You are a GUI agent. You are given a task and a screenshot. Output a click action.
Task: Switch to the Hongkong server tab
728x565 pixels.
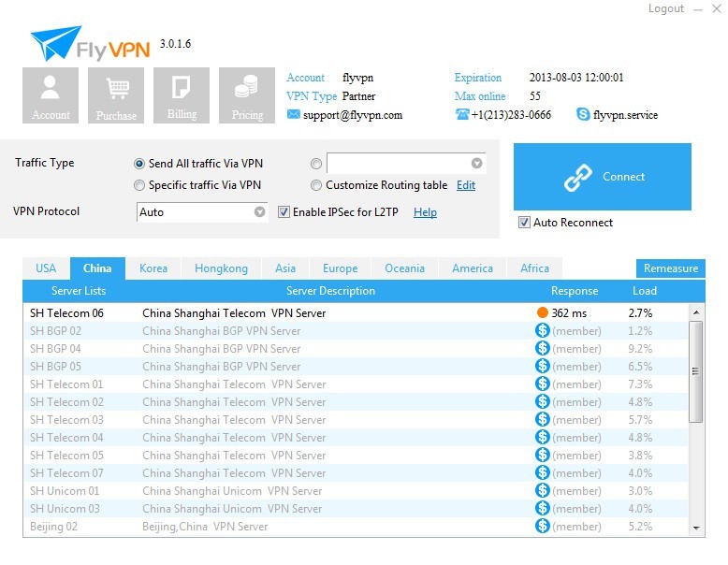point(222,268)
